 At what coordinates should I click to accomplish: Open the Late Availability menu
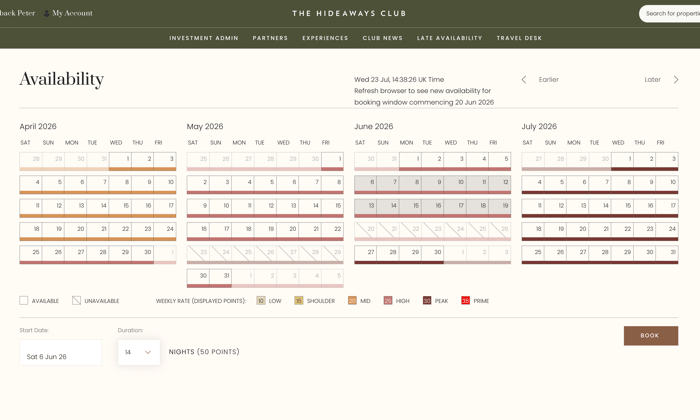[x=450, y=38]
